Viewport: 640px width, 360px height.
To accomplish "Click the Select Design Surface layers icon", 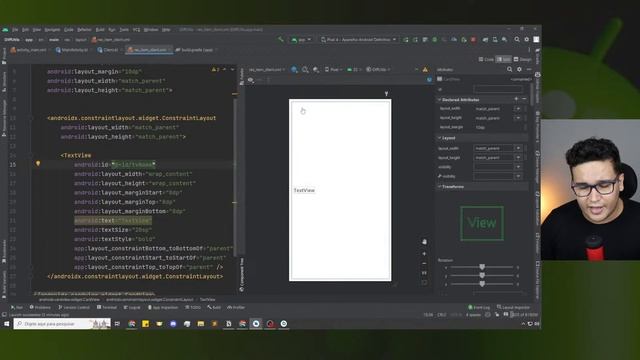I will pos(294,70).
